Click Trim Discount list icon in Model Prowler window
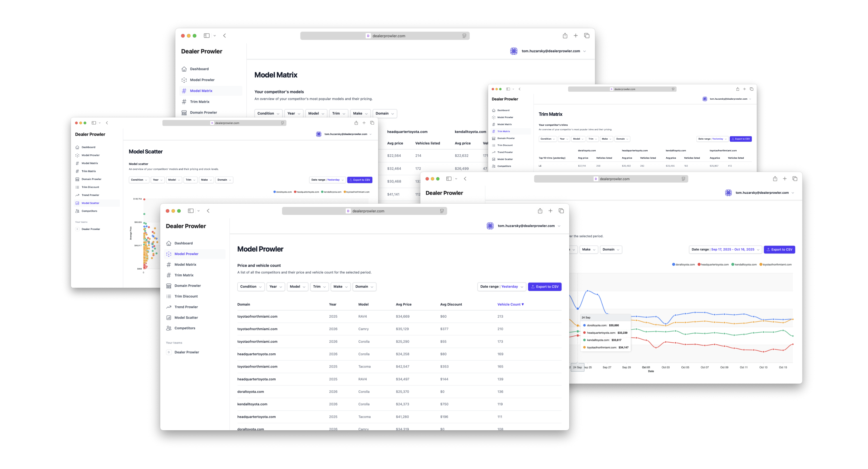Image resolution: width=868 pixels, height=469 pixels. (169, 296)
